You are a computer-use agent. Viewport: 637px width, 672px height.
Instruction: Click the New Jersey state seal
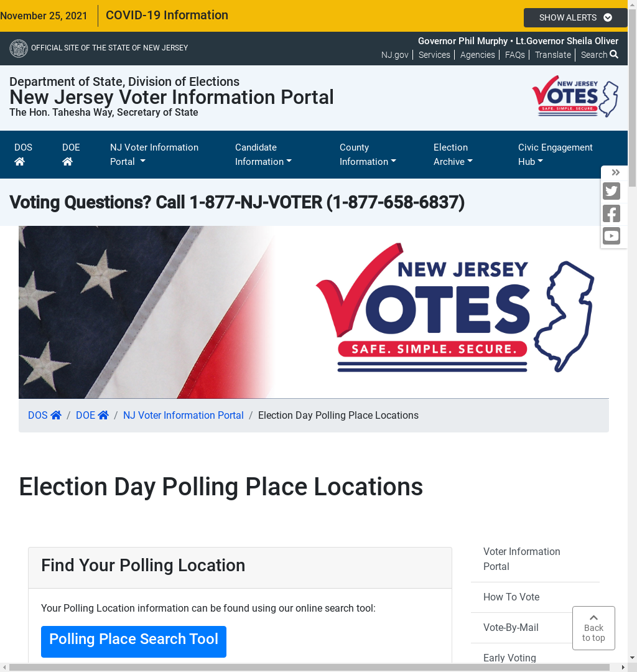(x=19, y=48)
